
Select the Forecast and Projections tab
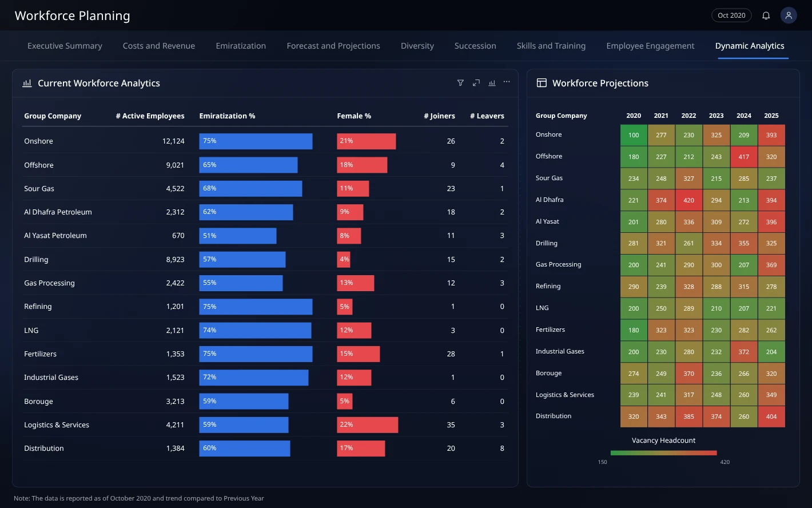[333, 46]
